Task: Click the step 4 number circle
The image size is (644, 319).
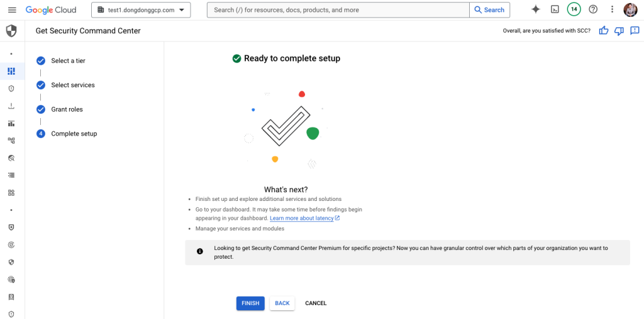Action: coord(41,134)
